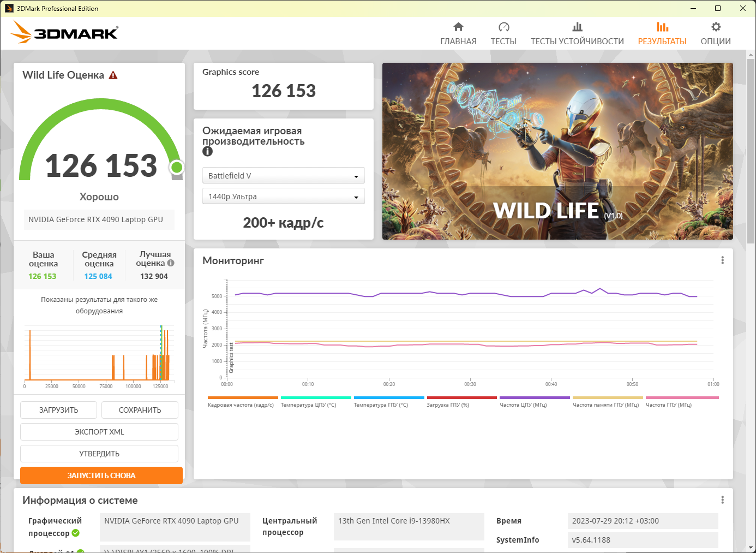This screenshot has height=553, width=756.
Task: Toggle Загрузка ГПУ (%) legend swatch
Action: [x=462, y=398]
